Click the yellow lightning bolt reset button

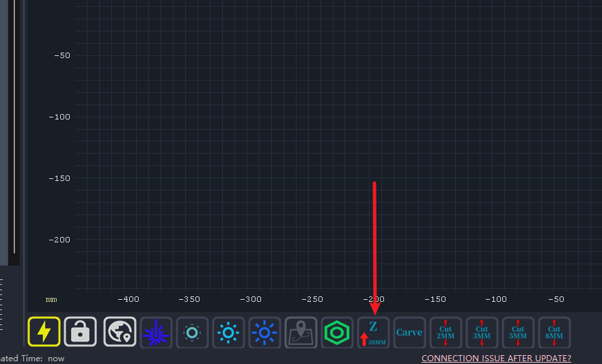pos(44,332)
